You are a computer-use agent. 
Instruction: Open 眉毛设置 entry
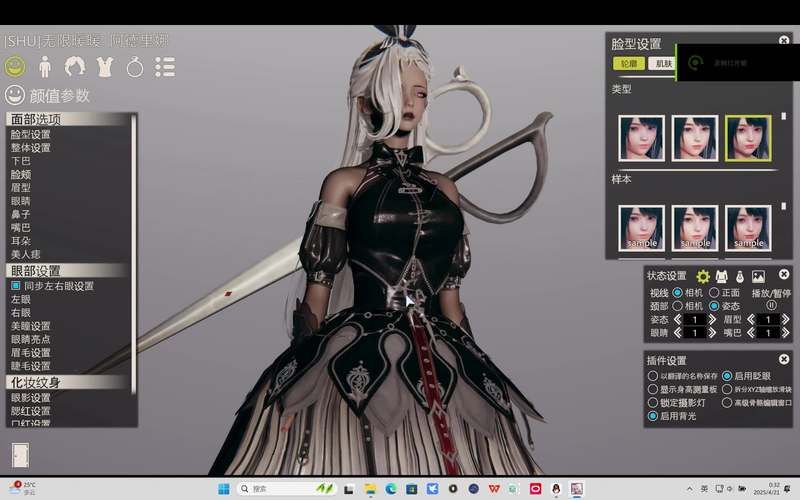31,352
